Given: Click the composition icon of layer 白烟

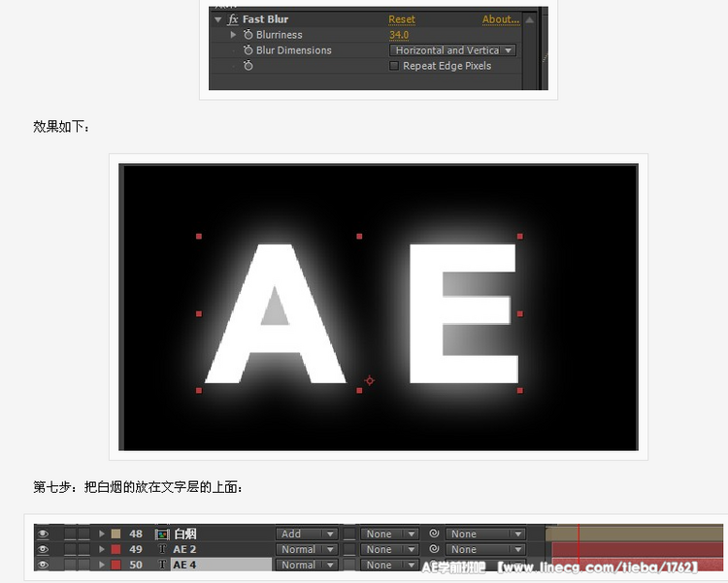Looking at the screenshot, I should [x=162, y=534].
